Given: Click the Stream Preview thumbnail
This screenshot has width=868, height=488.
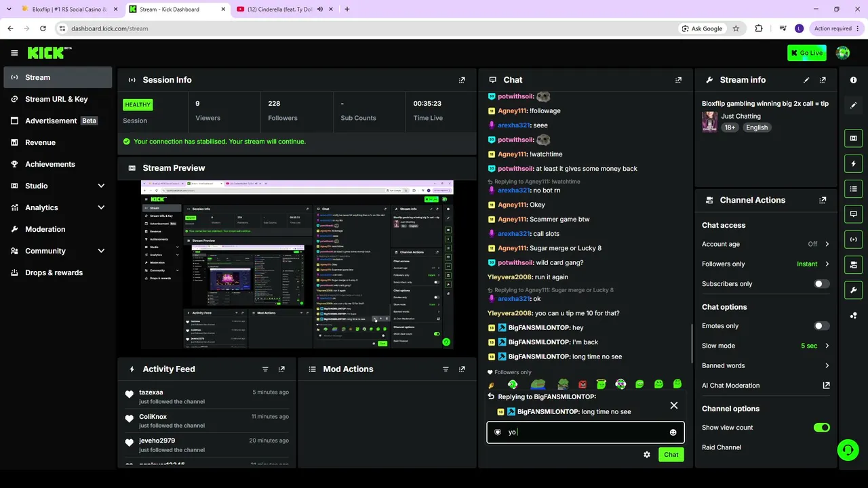Looking at the screenshot, I should (x=297, y=265).
